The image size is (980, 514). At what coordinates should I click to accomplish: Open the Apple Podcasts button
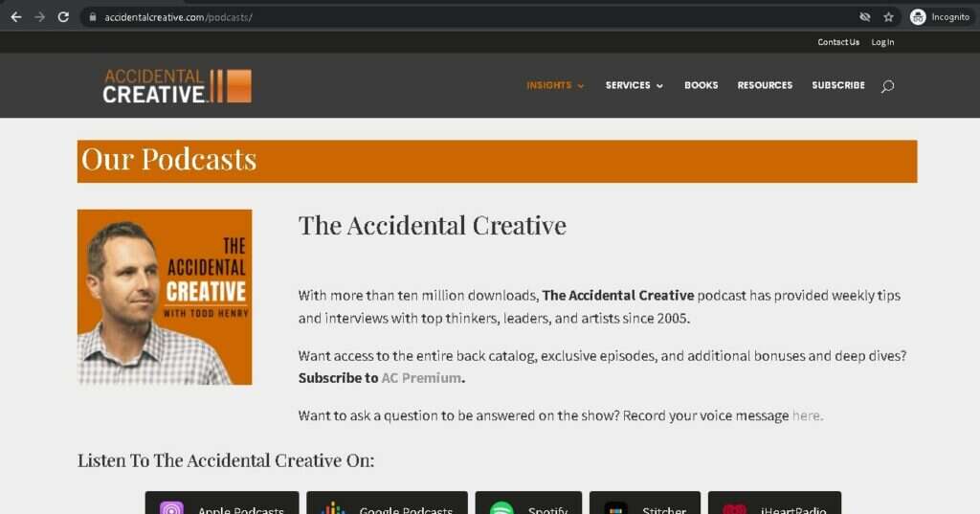(222, 504)
